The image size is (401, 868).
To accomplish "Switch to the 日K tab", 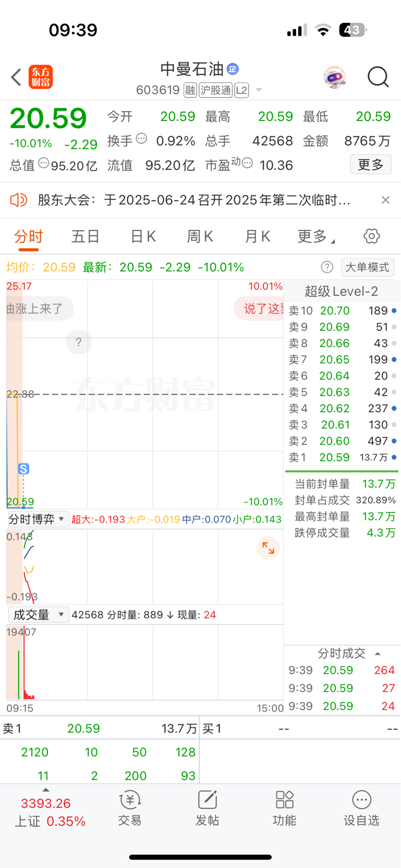I will click(x=143, y=237).
